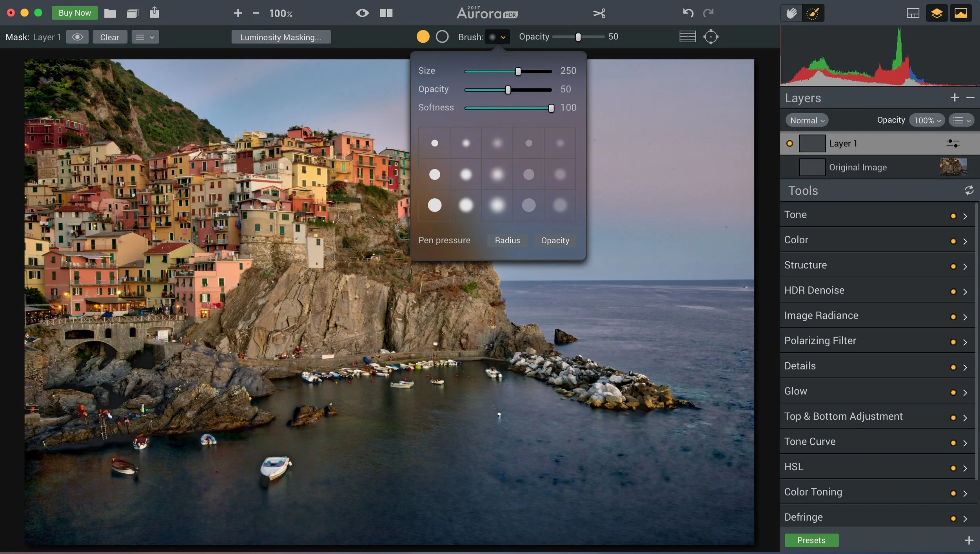Select the gradient mask tool icon

688,37
